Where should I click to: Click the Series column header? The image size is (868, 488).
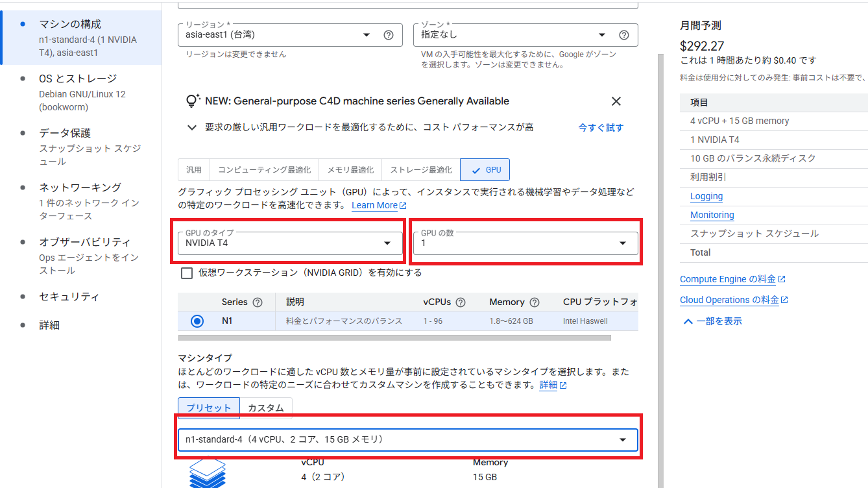pos(234,302)
